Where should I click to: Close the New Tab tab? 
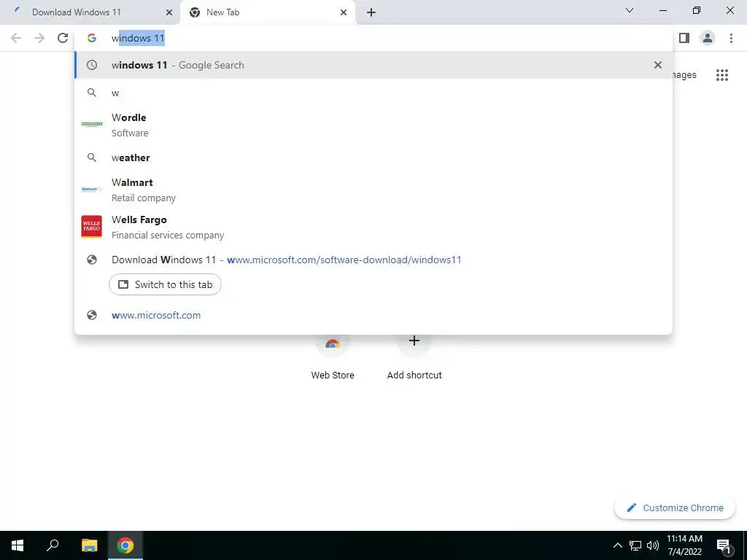(x=344, y=12)
